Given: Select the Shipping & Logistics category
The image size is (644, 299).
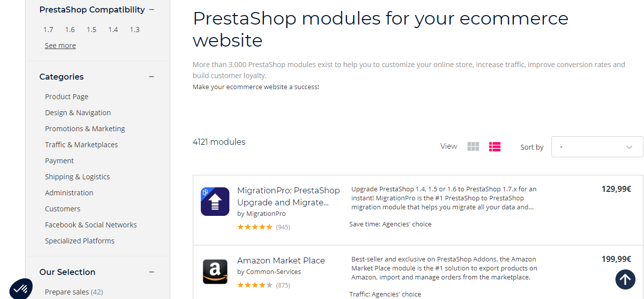Looking at the screenshot, I should tap(77, 176).
